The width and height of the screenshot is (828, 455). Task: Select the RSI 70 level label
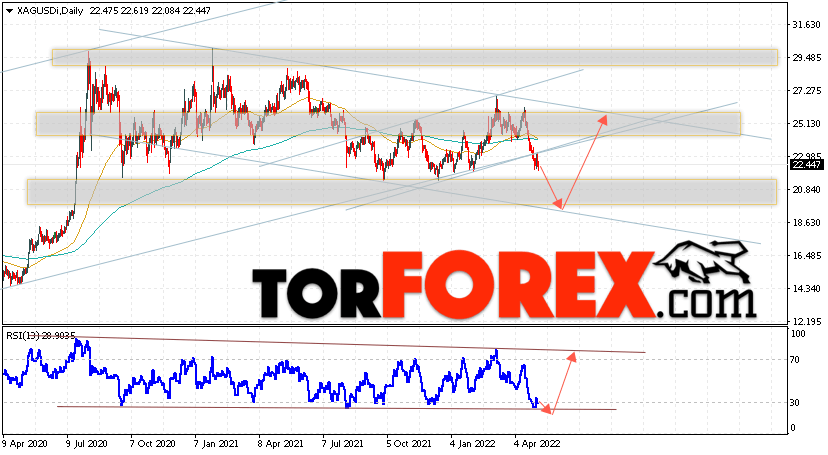pos(795,360)
